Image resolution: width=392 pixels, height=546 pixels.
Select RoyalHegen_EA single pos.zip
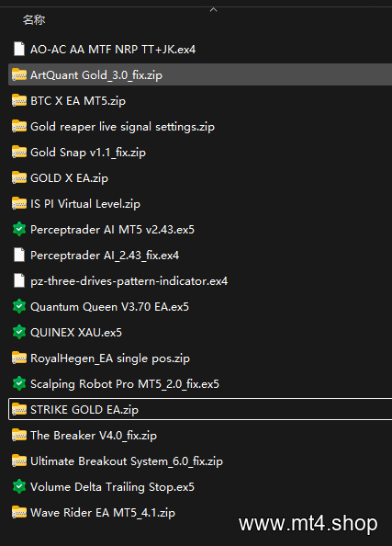[200, 358]
